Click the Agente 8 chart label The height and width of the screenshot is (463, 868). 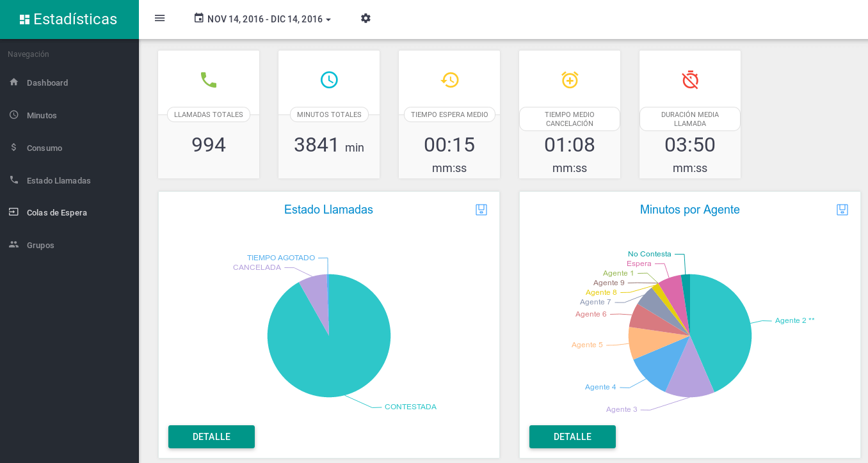601,292
